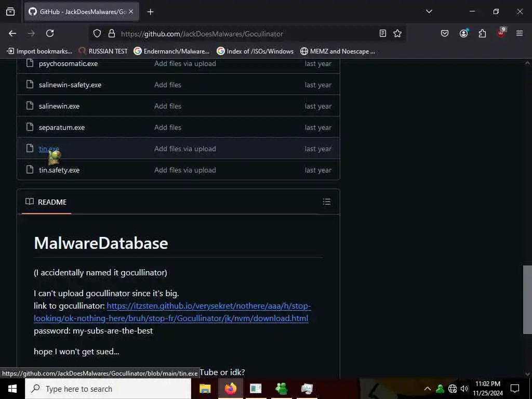
Task: Click green figures taskbar app icon
Action: click(282, 389)
